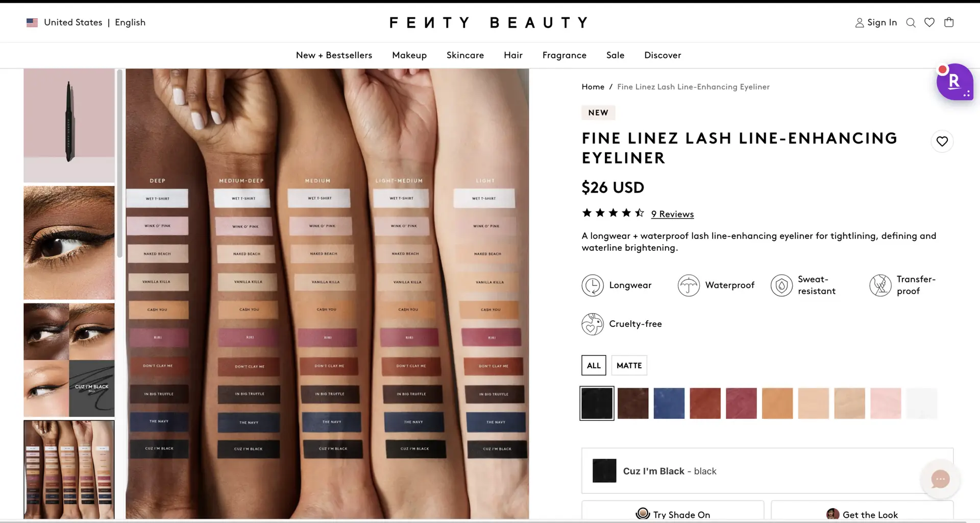The width and height of the screenshot is (980, 523).
Task: Select the ALL shade filter
Action: (594, 365)
